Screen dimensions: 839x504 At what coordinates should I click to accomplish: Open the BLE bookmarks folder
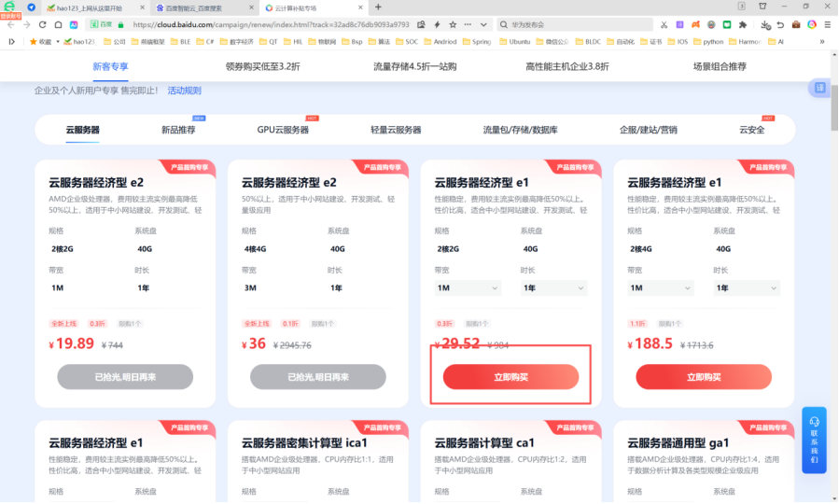click(180, 41)
